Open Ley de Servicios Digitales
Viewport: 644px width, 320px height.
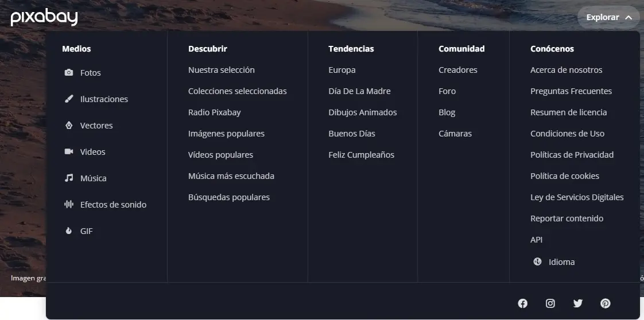point(577,197)
